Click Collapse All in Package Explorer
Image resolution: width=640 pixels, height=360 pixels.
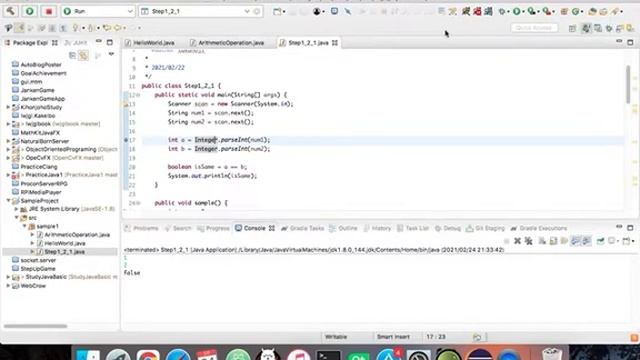[x=72, y=55]
